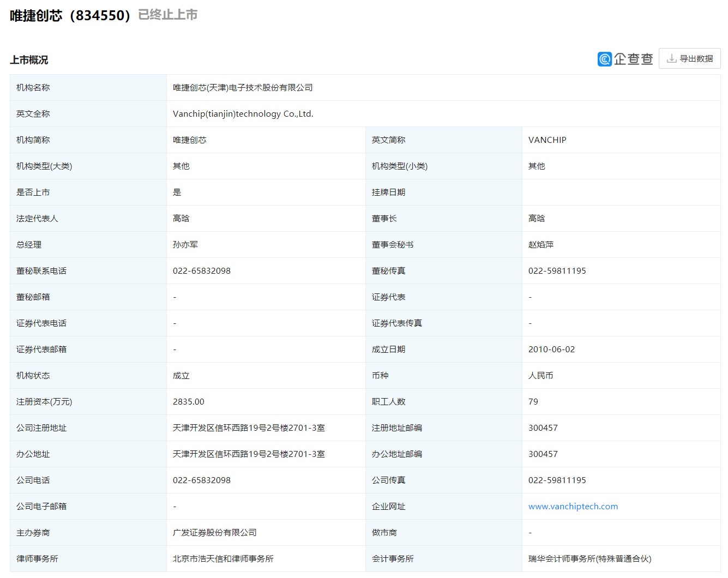The width and height of the screenshot is (728, 578).
Task: Select the 公司注册地址 address value
Action: pyautogui.click(x=249, y=428)
